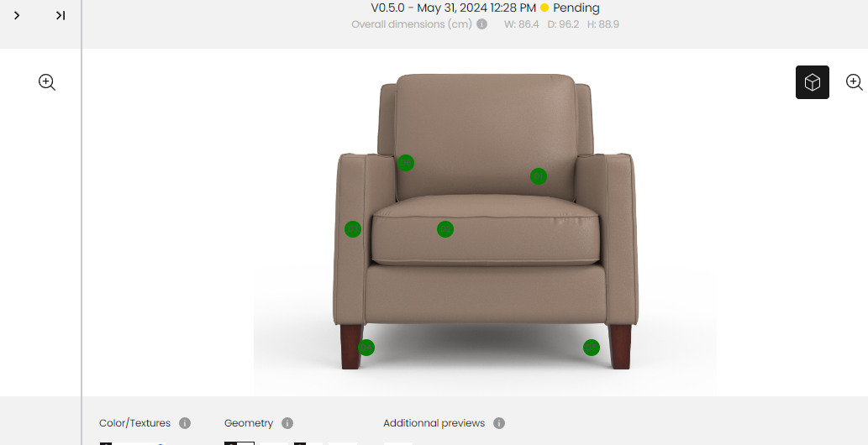Screen dimensions: 868x445
Task: Go to next item with the right chevron
Action: click(17, 15)
